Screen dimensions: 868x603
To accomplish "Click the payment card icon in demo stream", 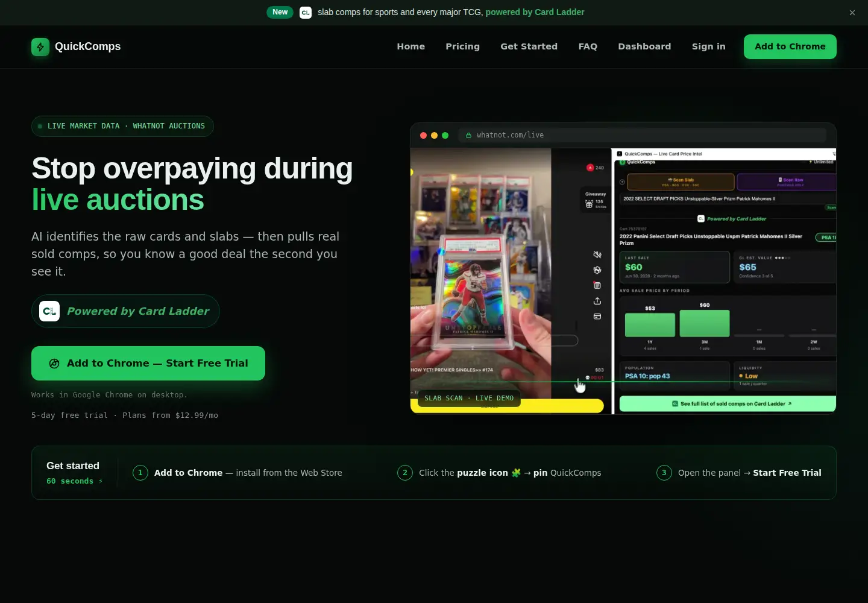I will 597,316.
